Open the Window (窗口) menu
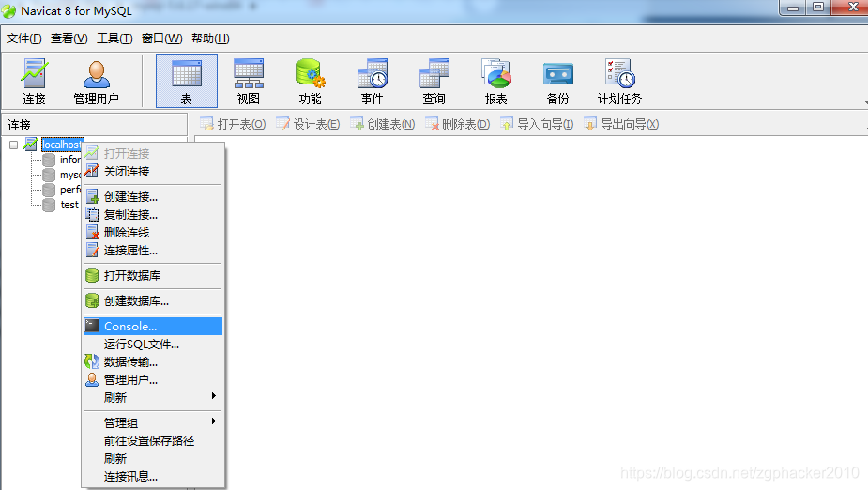 pyautogui.click(x=161, y=38)
